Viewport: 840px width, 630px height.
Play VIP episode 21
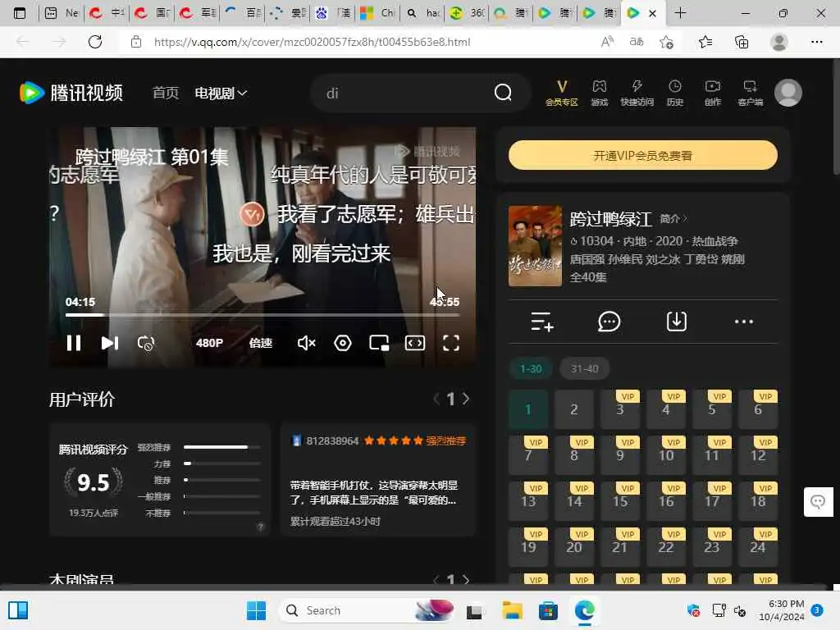tap(620, 547)
